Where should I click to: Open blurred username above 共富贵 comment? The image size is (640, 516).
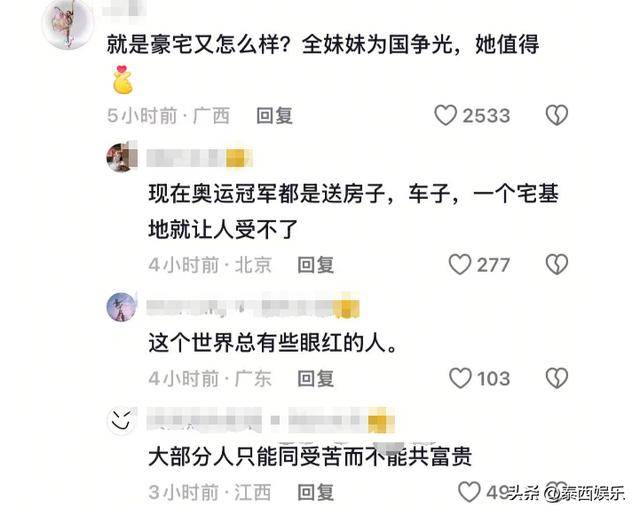pyautogui.click(x=270, y=420)
